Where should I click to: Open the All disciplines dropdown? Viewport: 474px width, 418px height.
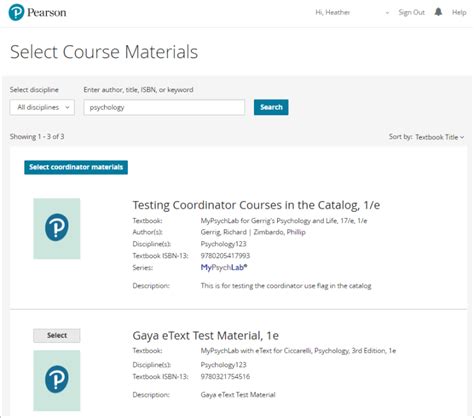tap(42, 107)
